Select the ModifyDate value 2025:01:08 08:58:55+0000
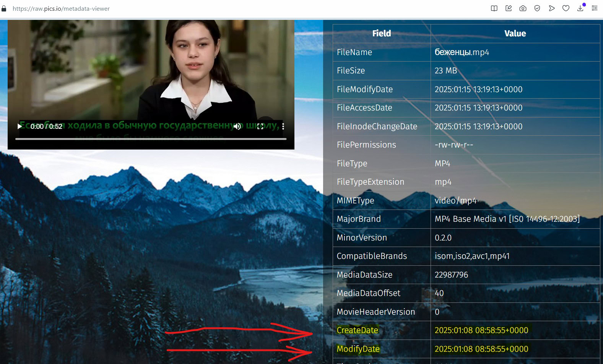 click(481, 349)
